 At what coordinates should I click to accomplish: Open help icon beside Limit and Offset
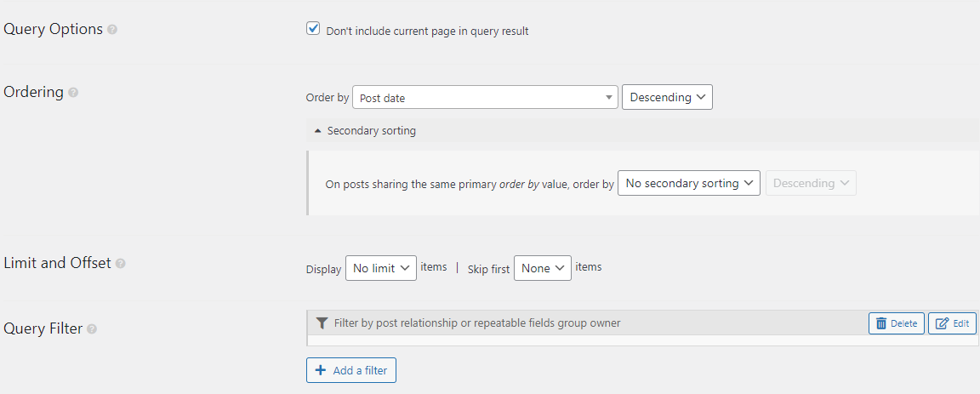click(x=121, y=264)
